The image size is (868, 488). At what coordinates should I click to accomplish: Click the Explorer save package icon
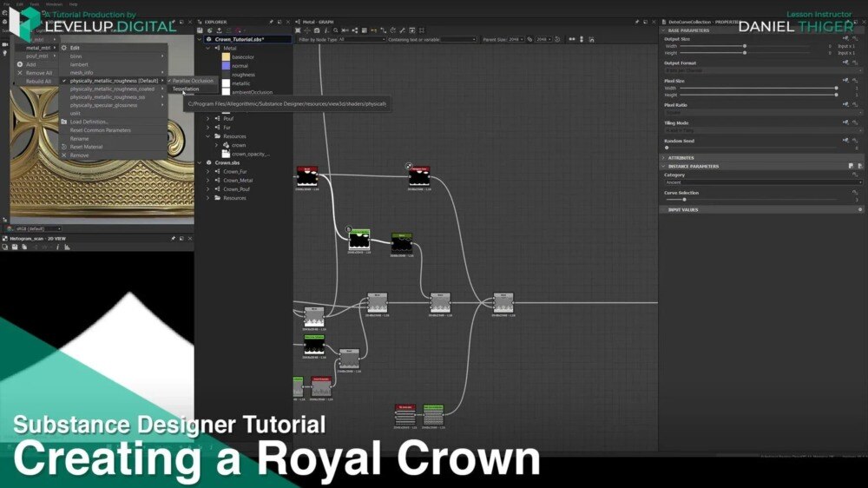(201, 30)
